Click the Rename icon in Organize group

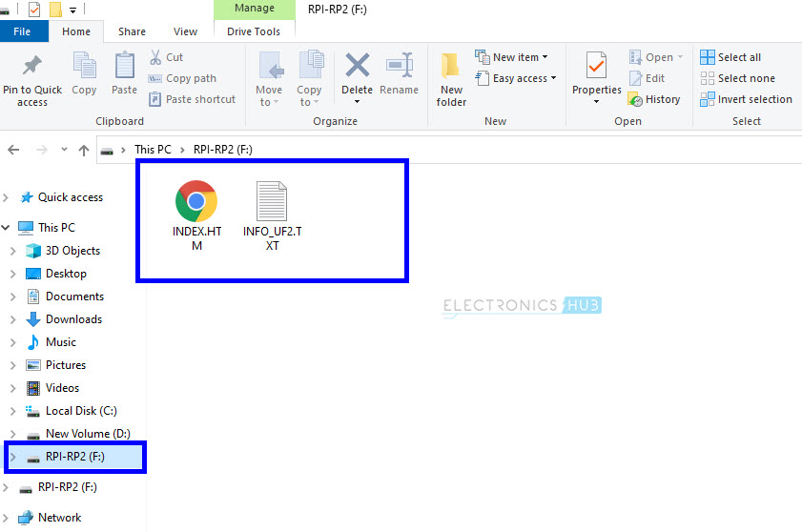coord(399,67)
